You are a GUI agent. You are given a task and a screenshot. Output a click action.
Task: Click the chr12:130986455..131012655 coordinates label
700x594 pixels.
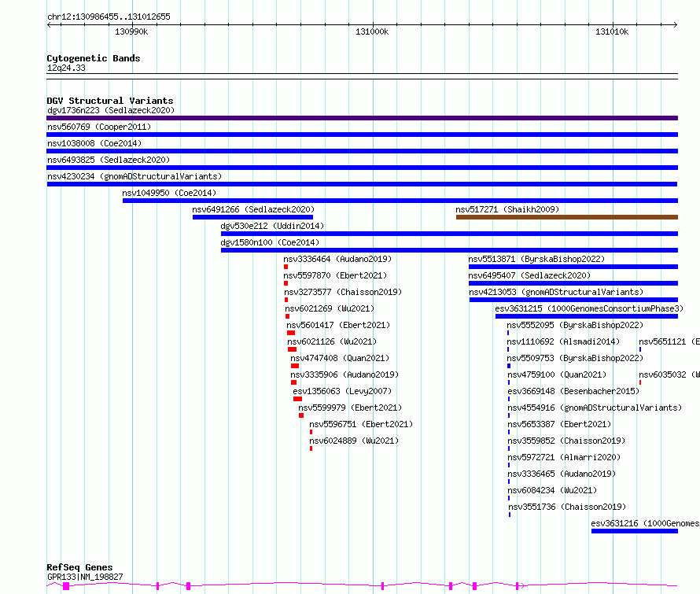click(109, 17)
